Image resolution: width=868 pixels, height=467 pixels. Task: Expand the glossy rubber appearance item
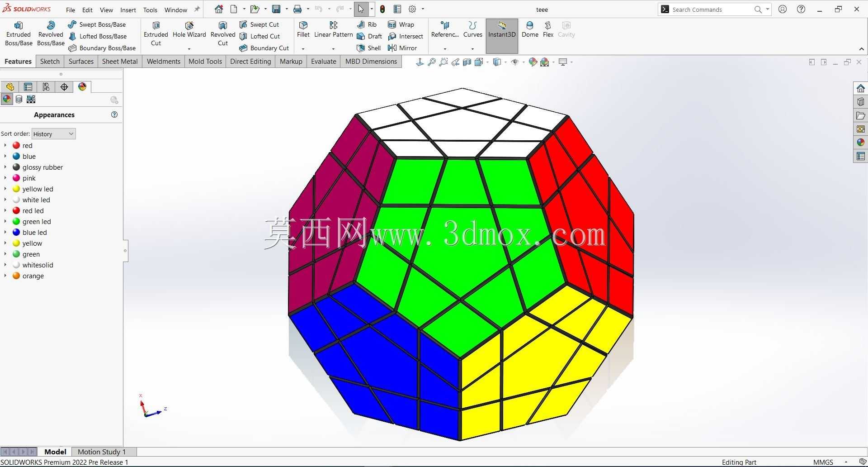[5, 167]
